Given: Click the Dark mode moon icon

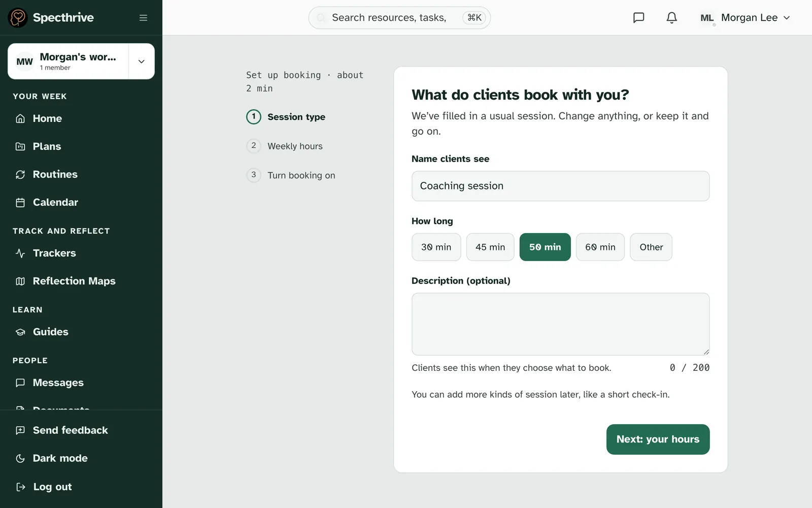Looking at the screenshot, I should click(x=20, y=458).
